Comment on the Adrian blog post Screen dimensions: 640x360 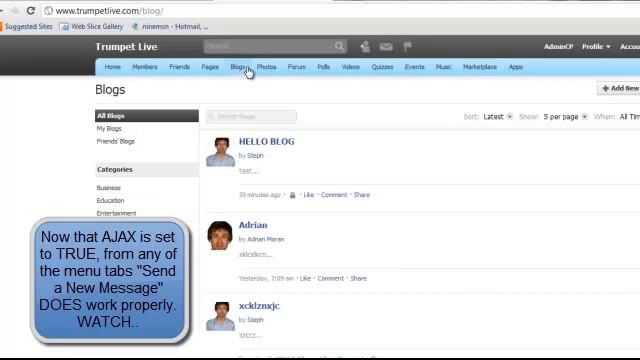point(331,278)
